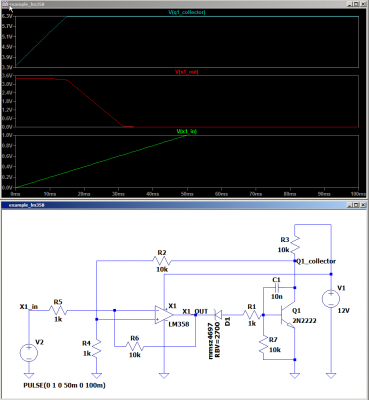
Task: Click the 0ms time axis label
Action: coord(15,194)
